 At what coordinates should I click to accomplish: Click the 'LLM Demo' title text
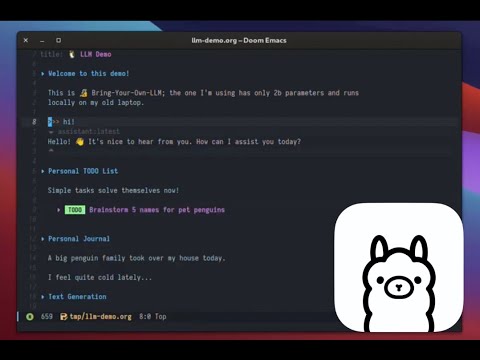click(x=96, y=54)
